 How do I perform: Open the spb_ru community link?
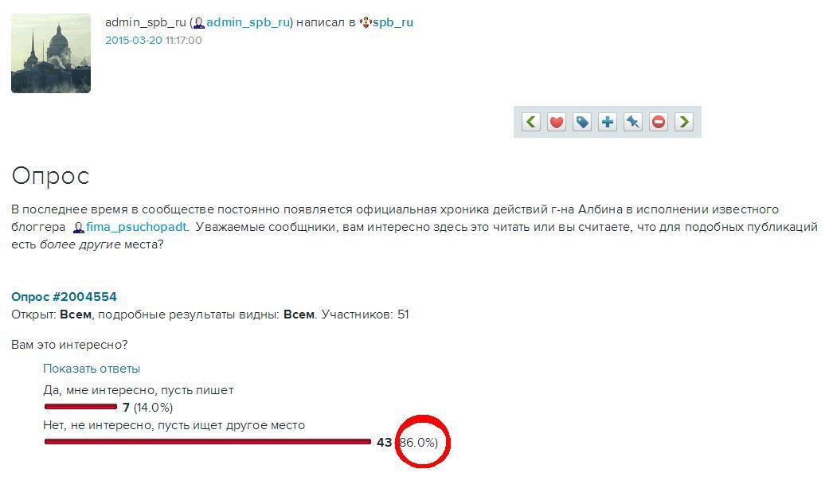[393, 22]
